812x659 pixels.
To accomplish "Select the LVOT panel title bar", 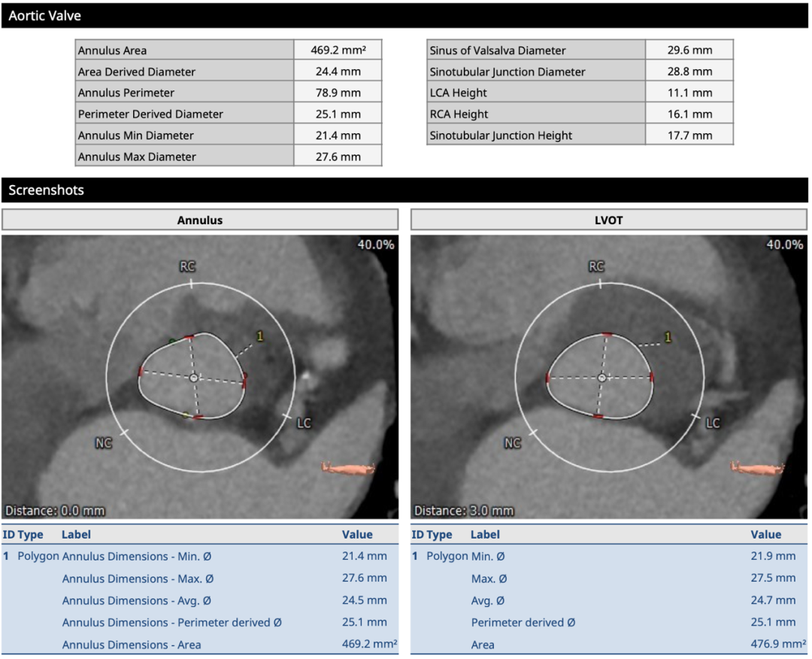I will (x=608, y=220).
